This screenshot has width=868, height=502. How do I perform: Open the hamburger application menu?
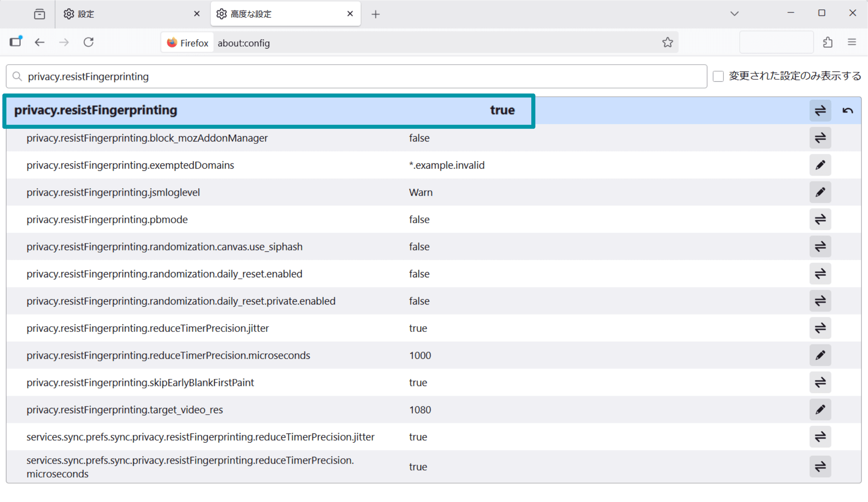click(852, 42)
